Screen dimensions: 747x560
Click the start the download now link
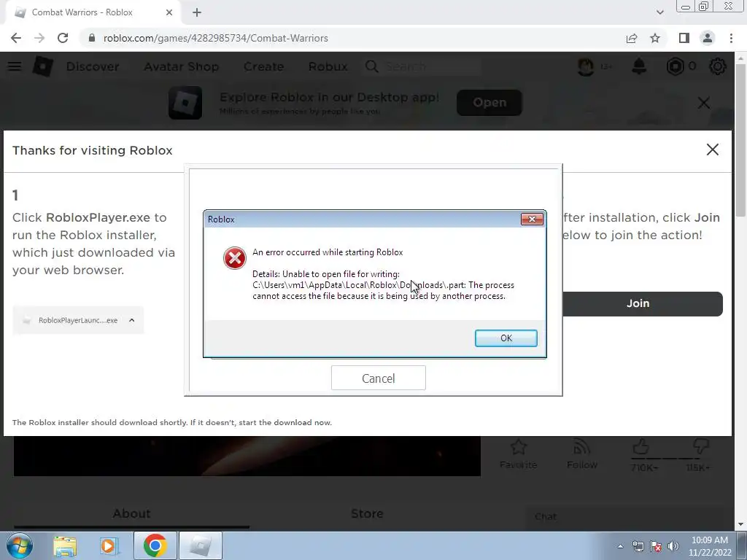(285, 422)
